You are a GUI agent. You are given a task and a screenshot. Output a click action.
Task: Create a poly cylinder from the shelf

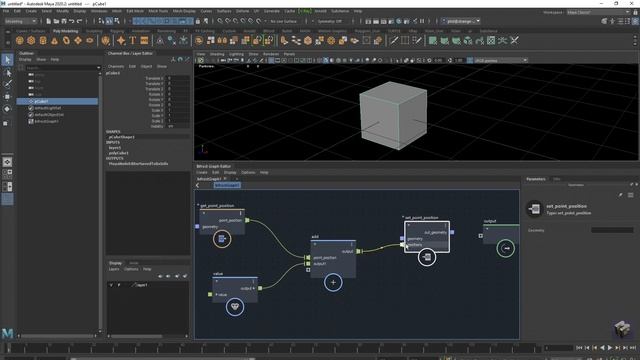tap(43, 40)
